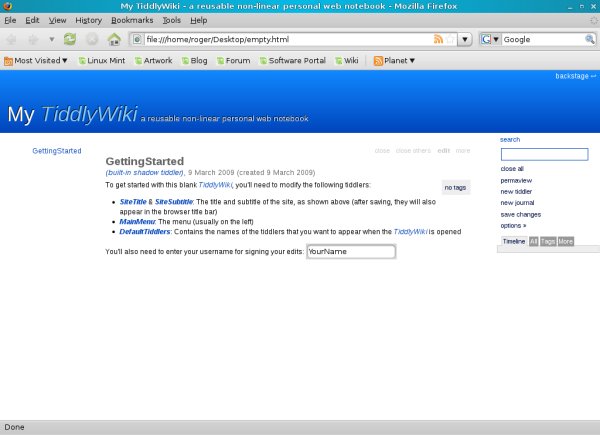Switch to the All sidebar tab
This screenshot has height=435, width=600.
[533, 242]
